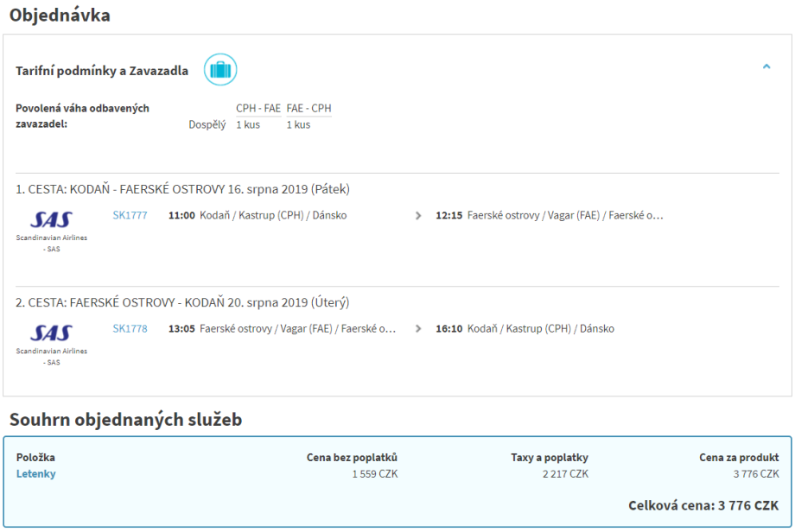Viewport: 795px width, 532px height.
Task: Open flight number SK1777 details
Action: (130, 216)
